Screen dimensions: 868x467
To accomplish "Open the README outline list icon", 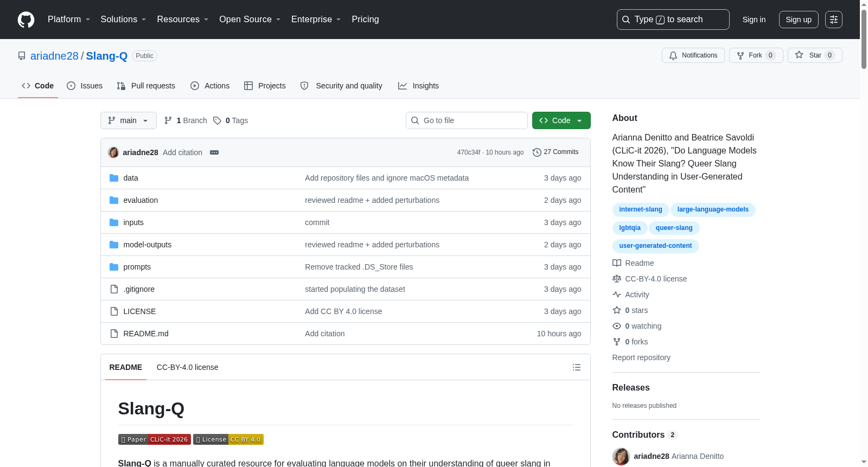I will coord(577,367).
